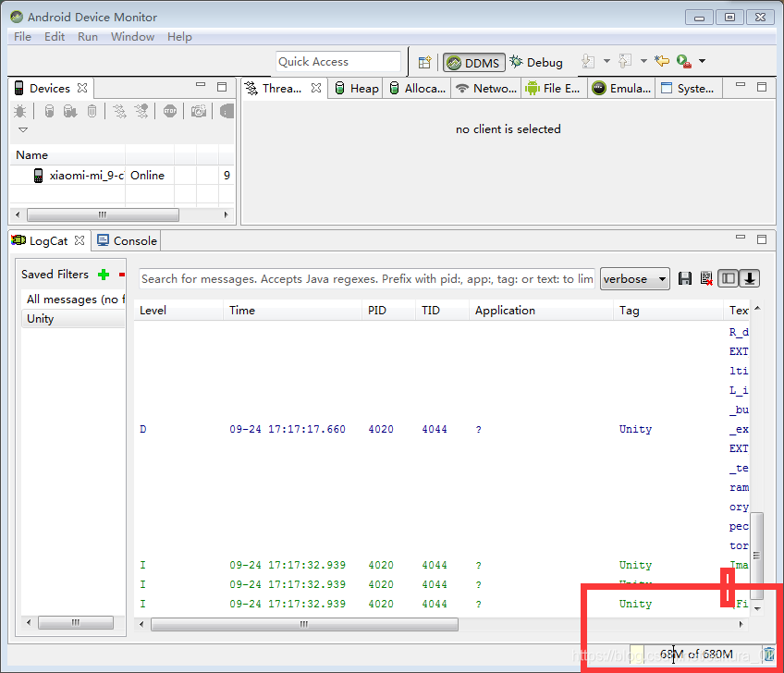Open the Window menu
This screenshot has height=673, width=784.
tap(132, 37)
